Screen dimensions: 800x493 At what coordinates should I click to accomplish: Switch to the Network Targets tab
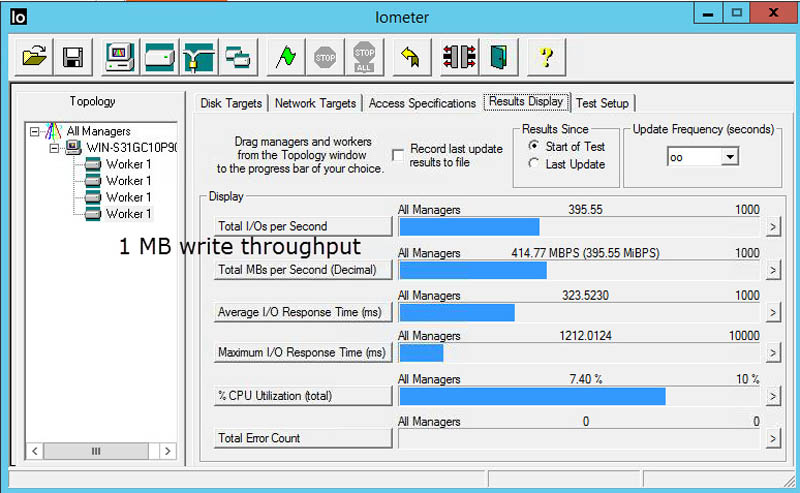coord(315,103)
